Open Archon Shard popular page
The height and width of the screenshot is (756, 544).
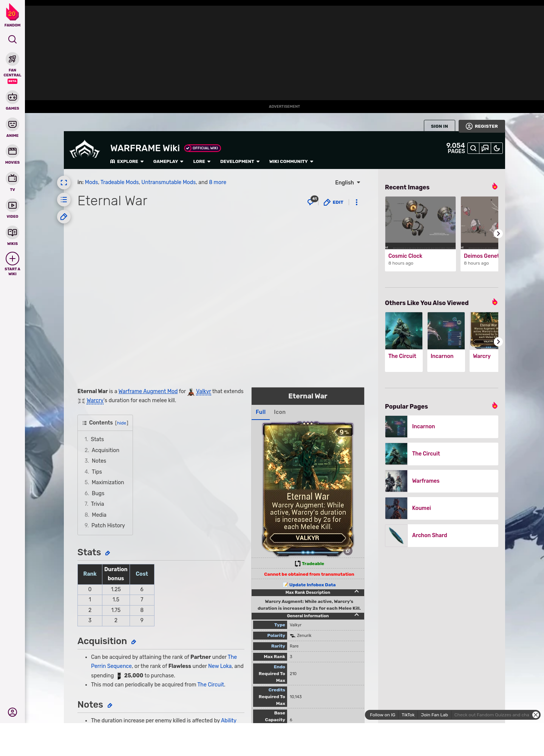point(442,535)
